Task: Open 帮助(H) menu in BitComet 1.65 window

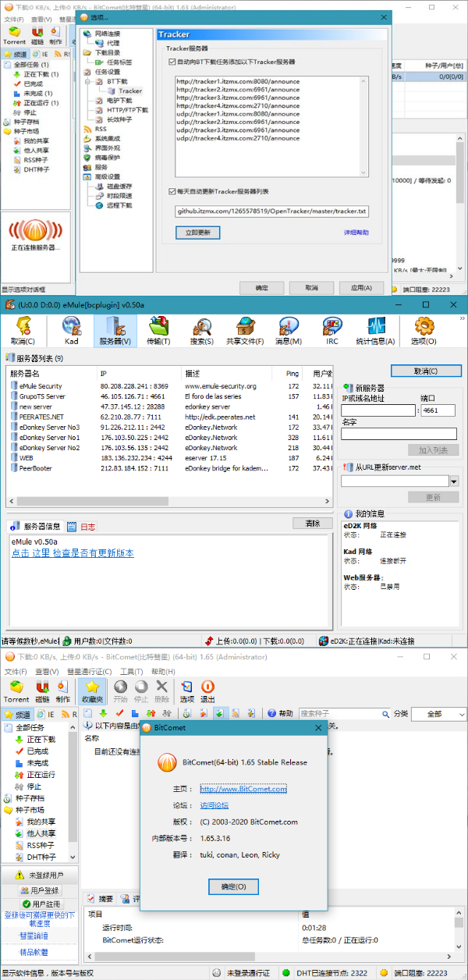Action: coord(162,672)
